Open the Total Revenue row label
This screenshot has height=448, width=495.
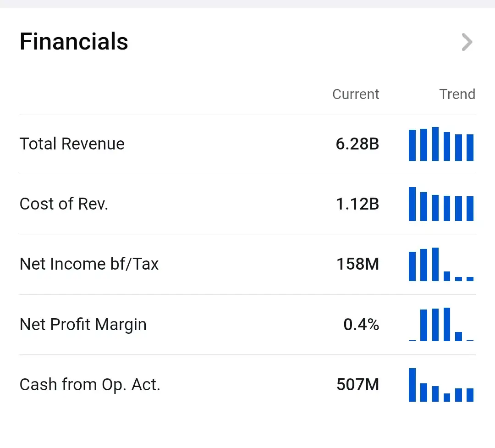[72, 144]
